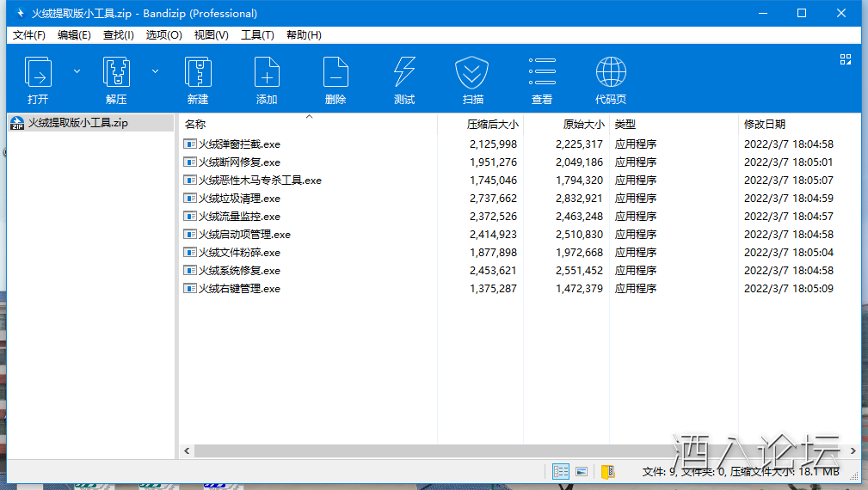The width and height of the screenshot is (868, 490).
Task: Click the View (查看) list icon
Action: click(542, 71)
